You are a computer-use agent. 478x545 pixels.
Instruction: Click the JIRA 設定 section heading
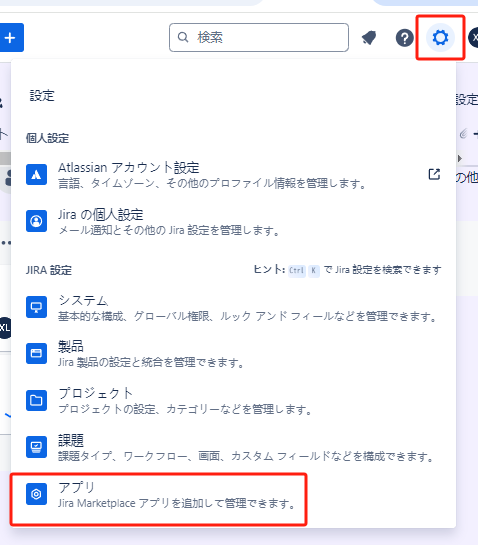pos(49,270)
